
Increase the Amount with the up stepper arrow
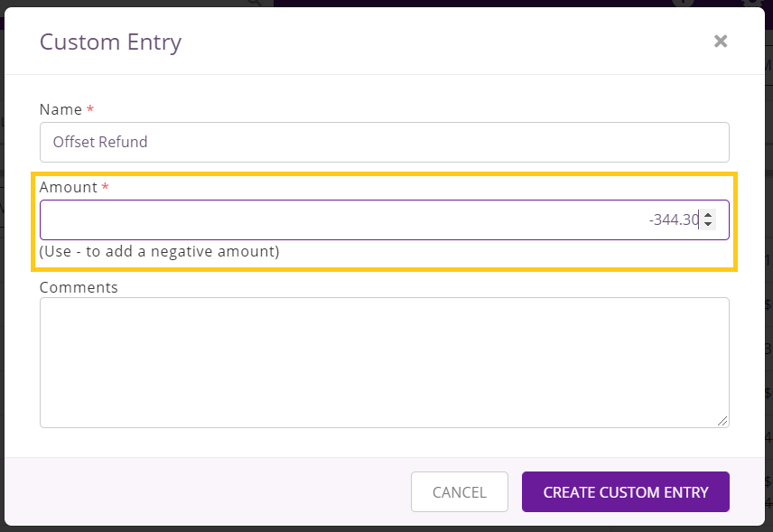pos(708,215)
